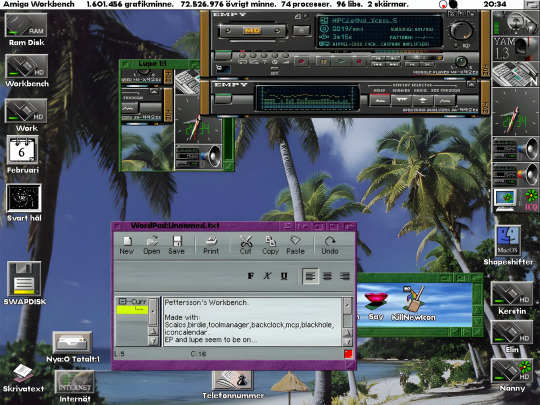Click the magnifying glass dock icon
Image resolution: width=540 pixels, height=405 pixels.
[515, 23]
